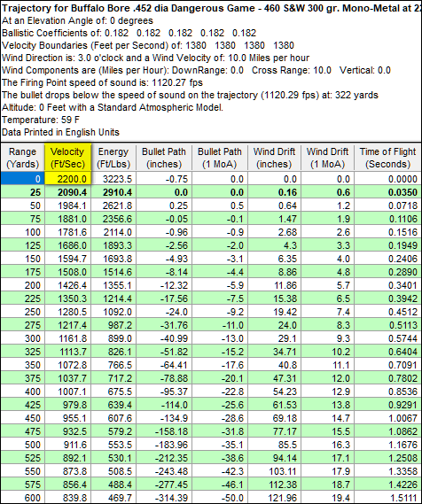Select the Time of Flight (Seconds) header

(x=387, y=158)
